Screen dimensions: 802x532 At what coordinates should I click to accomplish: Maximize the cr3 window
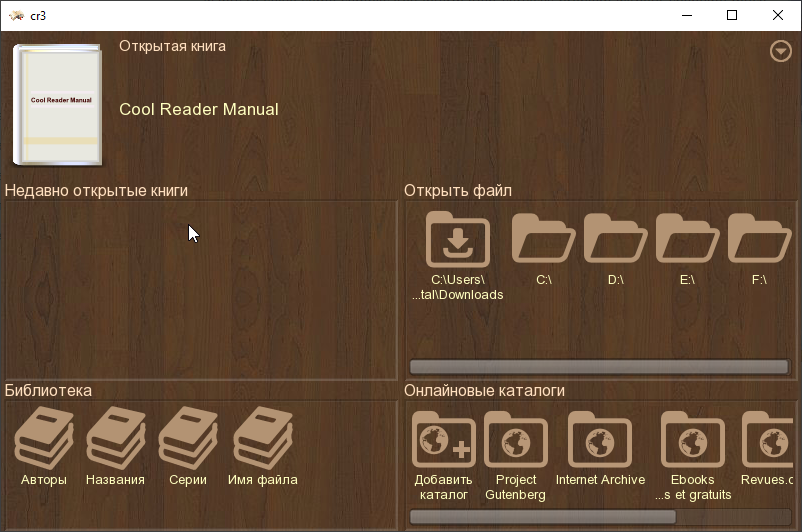pos(732,15)
